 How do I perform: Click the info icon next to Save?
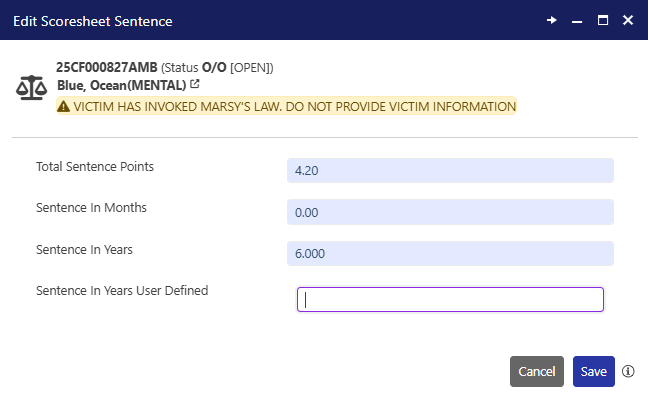click(628, 371)
